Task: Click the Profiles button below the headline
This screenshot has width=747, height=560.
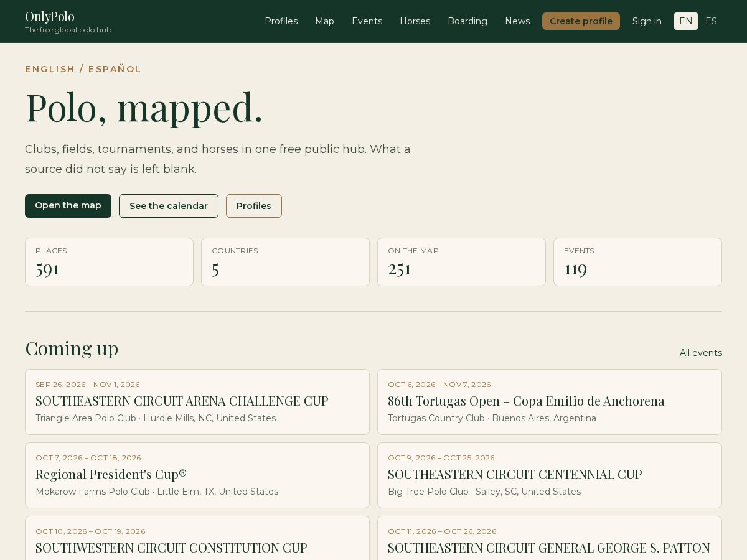Action: point(254,206)
